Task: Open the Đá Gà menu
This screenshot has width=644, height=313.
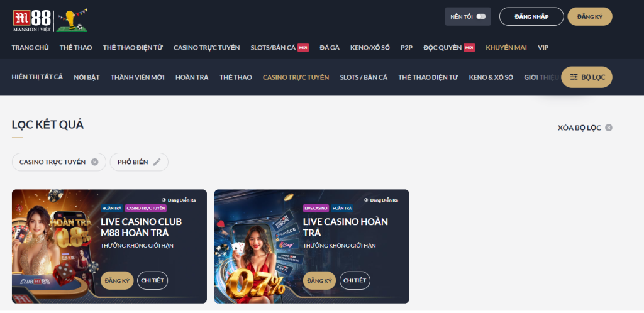Action: 330,48
